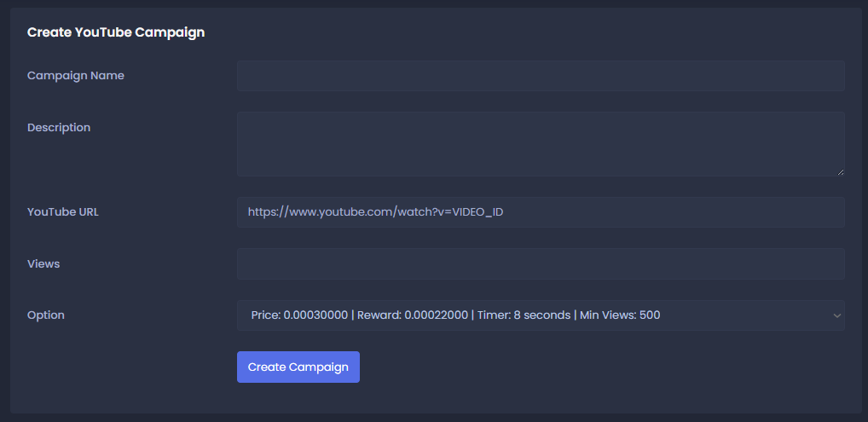The height and width of the screenshot is (422, 868).
Task: Click empty panel area beside Create Campaign button
Action: pyautogui.click(x=597, y=367)
